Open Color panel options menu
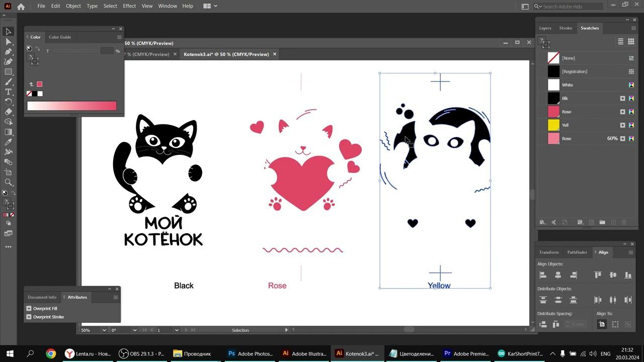This screenshot has height=362, width=644. [x=119, y=37]
